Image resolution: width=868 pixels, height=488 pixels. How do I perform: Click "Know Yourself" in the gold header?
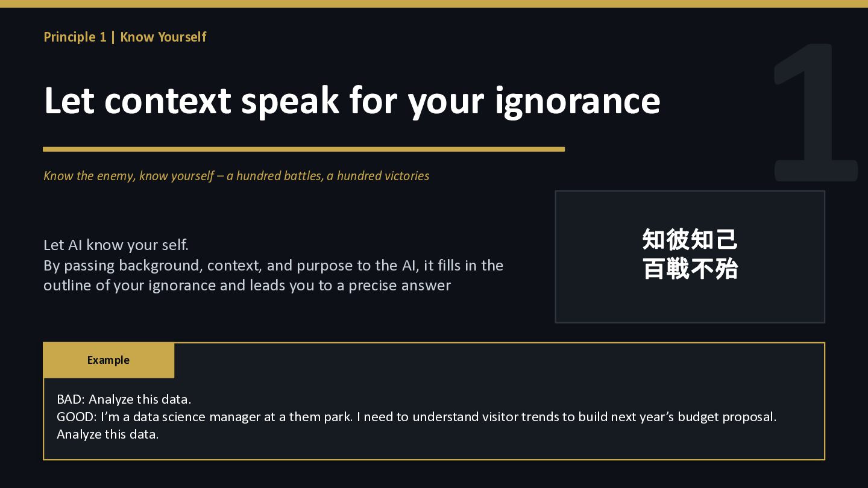coord(163,37)
